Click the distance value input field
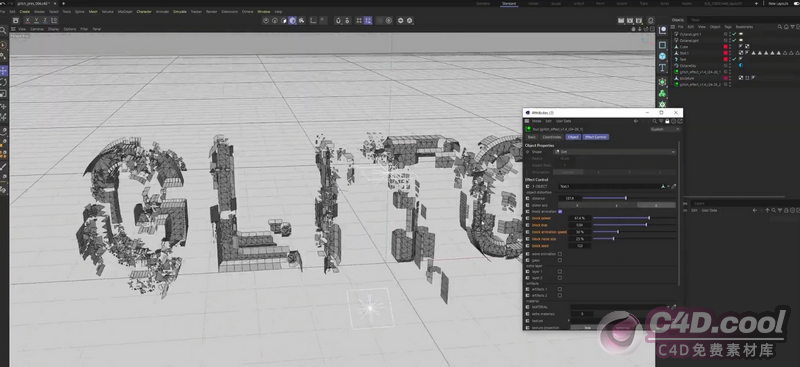 click(569, 198)
